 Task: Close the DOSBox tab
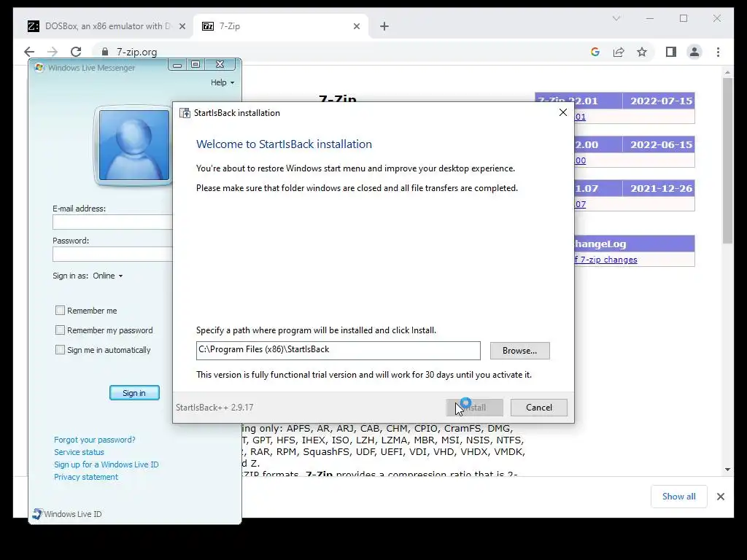coord(182,27)
